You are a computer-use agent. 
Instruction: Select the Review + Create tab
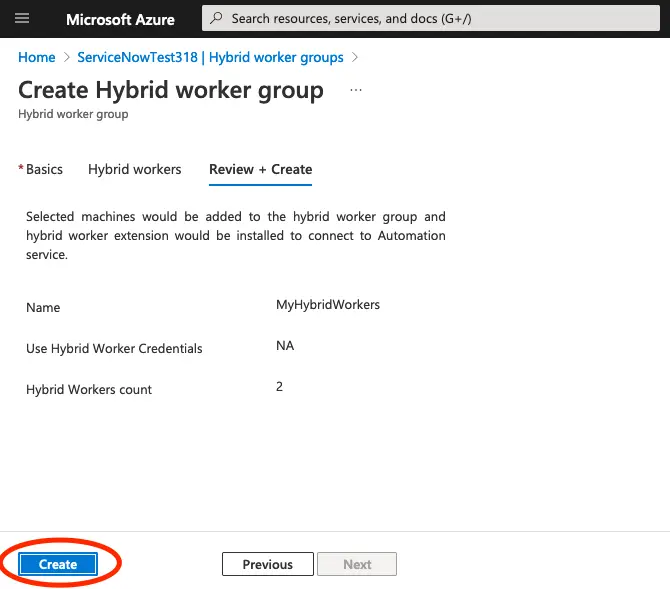coord(261,169)
